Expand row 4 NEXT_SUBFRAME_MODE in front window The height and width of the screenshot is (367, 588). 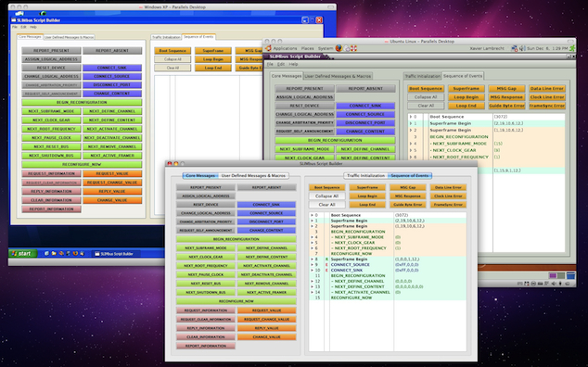(312, 237)
